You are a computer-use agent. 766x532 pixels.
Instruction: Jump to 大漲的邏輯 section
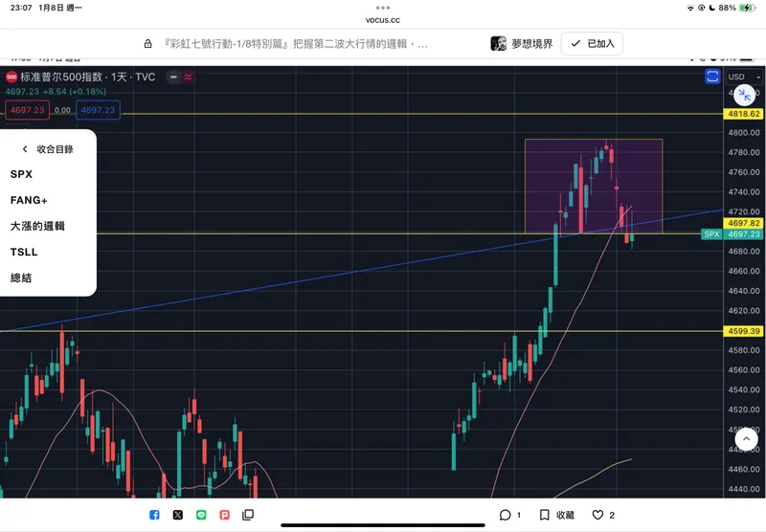37,226
